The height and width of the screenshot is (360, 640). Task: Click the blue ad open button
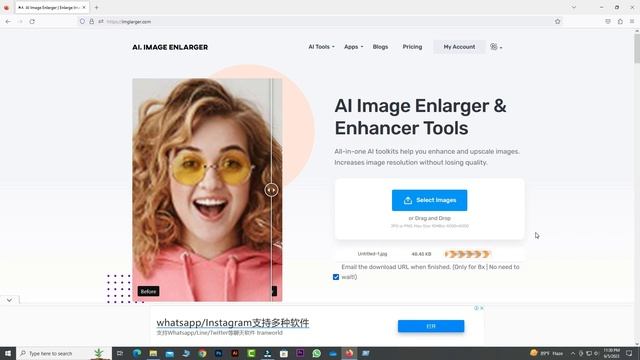pyautogui.click(x=431, y=326)
